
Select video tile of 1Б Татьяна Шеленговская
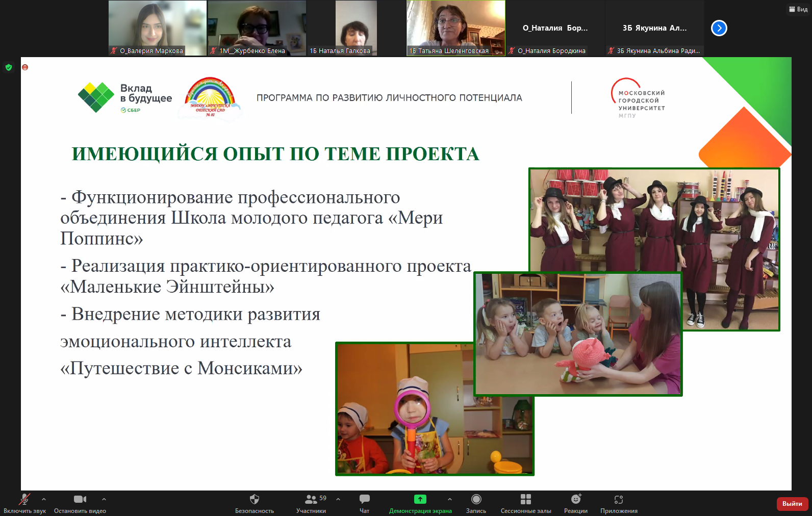455,28
